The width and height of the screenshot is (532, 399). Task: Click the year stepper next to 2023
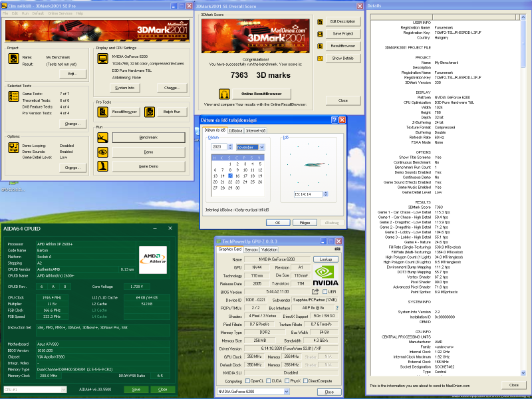pos(230,146)
